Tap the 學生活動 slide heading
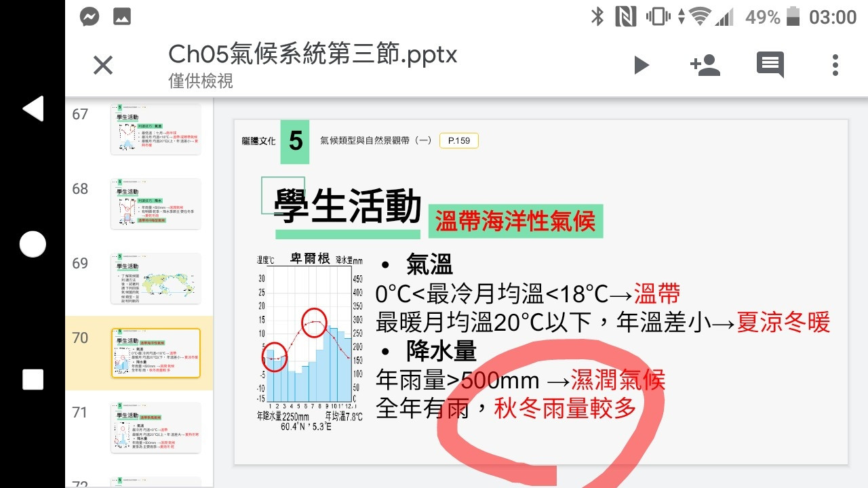This screenshot has width=868, height=488. 348,206
